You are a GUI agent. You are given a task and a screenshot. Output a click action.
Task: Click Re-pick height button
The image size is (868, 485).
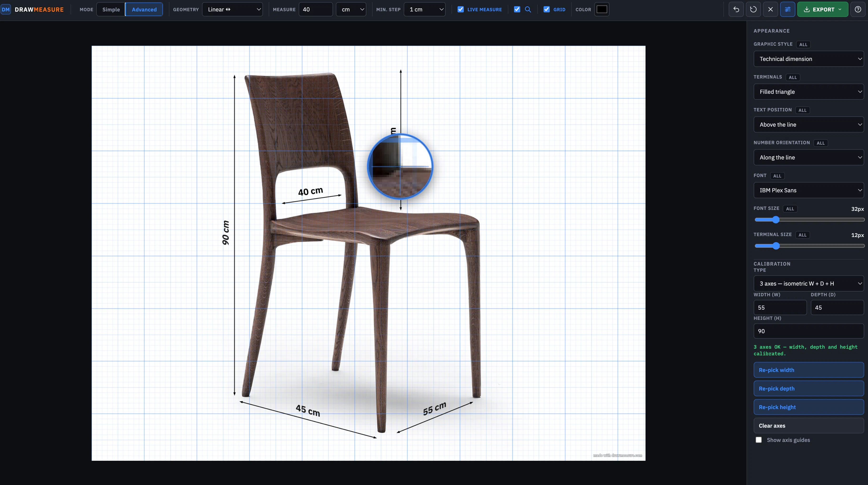[809, 407]
